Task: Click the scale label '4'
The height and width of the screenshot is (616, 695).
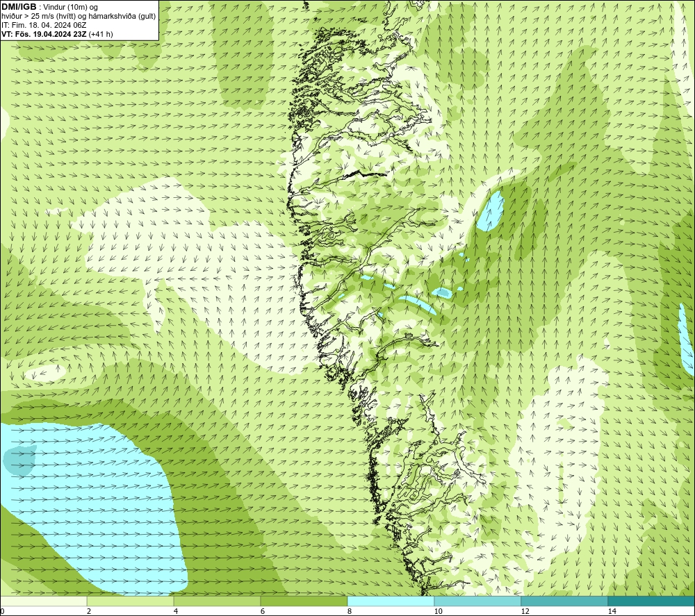Action: click(x=176, y=611)
